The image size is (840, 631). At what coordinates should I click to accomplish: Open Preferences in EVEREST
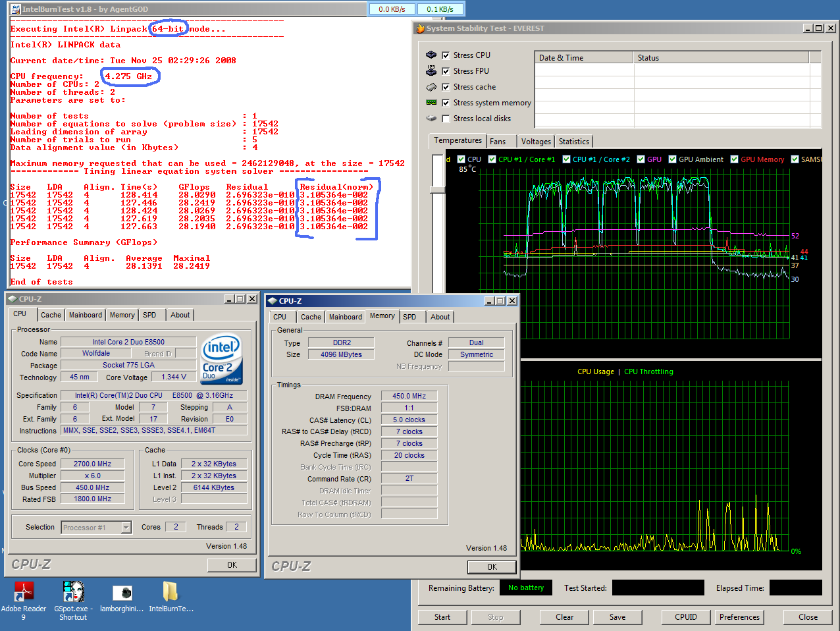pyautogui.click(x=739, y=617)
